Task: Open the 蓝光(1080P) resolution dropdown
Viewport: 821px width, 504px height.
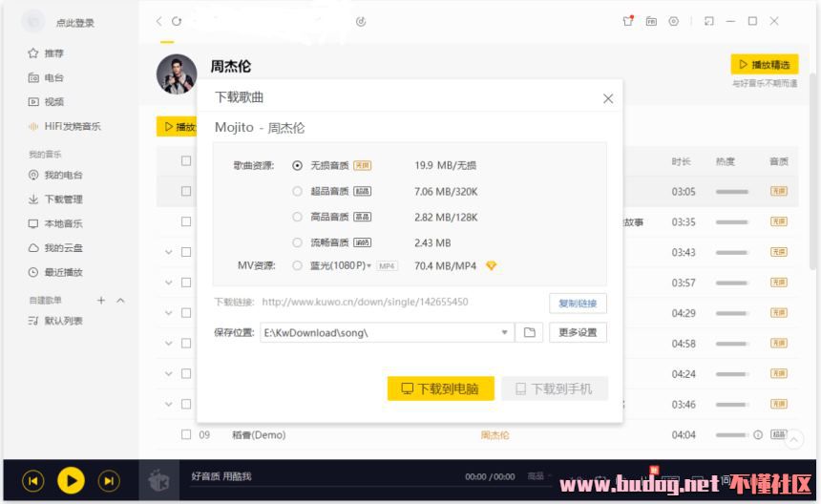Action: [369, 266]
